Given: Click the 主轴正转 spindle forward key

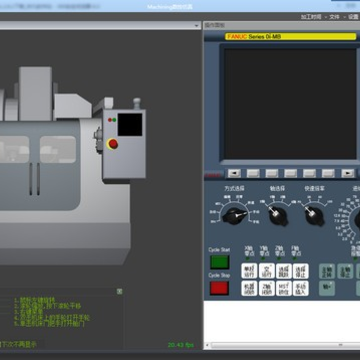Looking at the screenshot, I should pyautogui.click(x=327, y=271).
